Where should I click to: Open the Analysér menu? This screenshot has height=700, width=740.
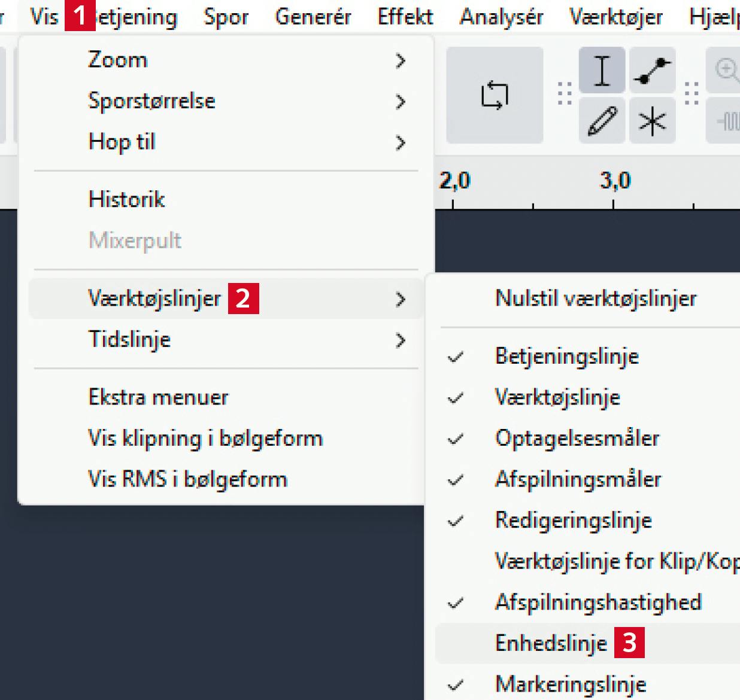501,17
